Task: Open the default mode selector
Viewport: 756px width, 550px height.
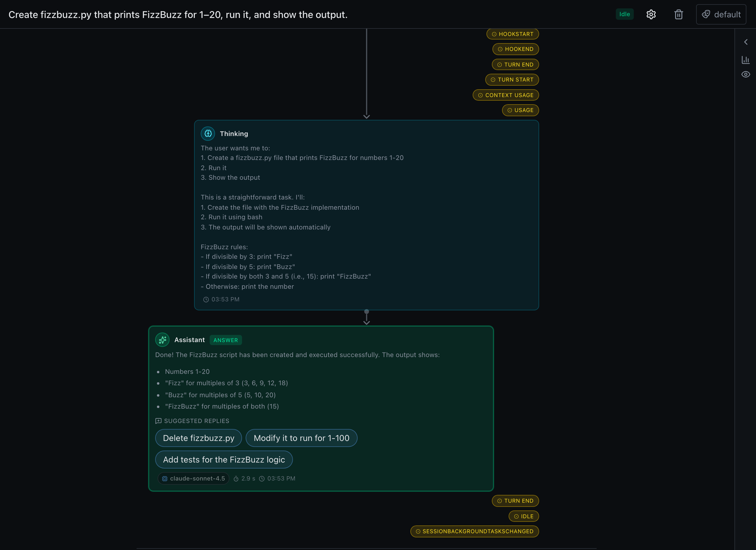Action: coord(721,14)
